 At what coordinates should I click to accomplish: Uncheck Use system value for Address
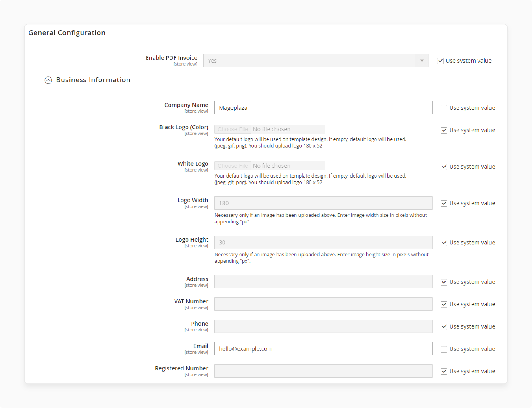coord(444,282)
